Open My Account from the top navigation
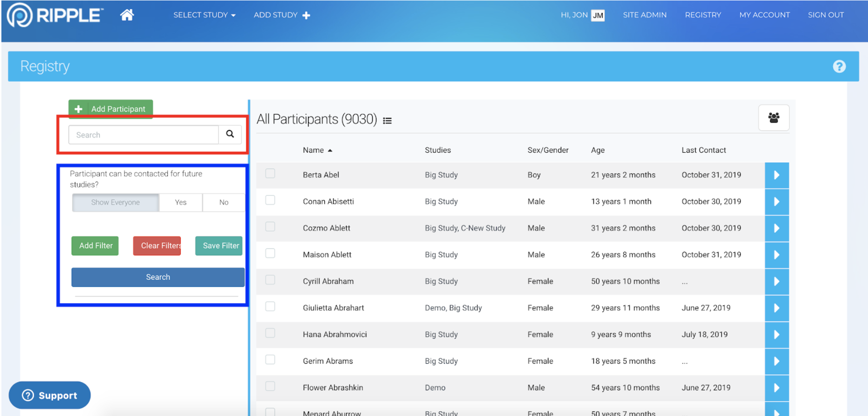 [764, 15]
